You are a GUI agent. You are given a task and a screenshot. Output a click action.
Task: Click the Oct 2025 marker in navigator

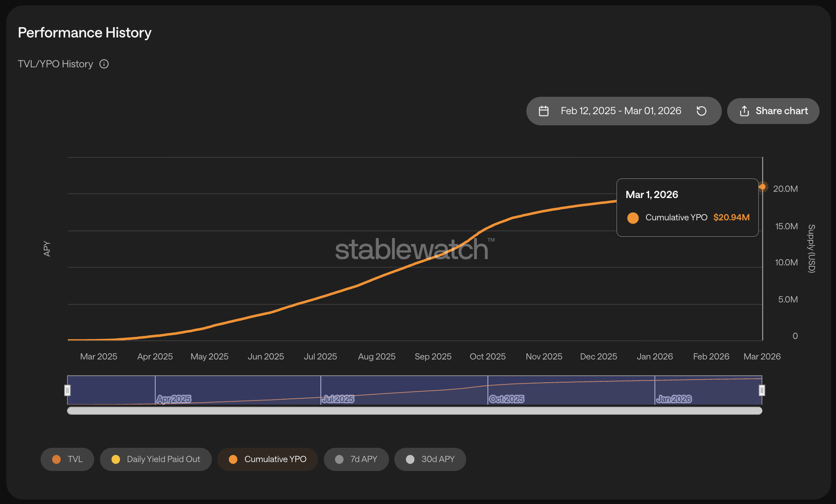506,399
